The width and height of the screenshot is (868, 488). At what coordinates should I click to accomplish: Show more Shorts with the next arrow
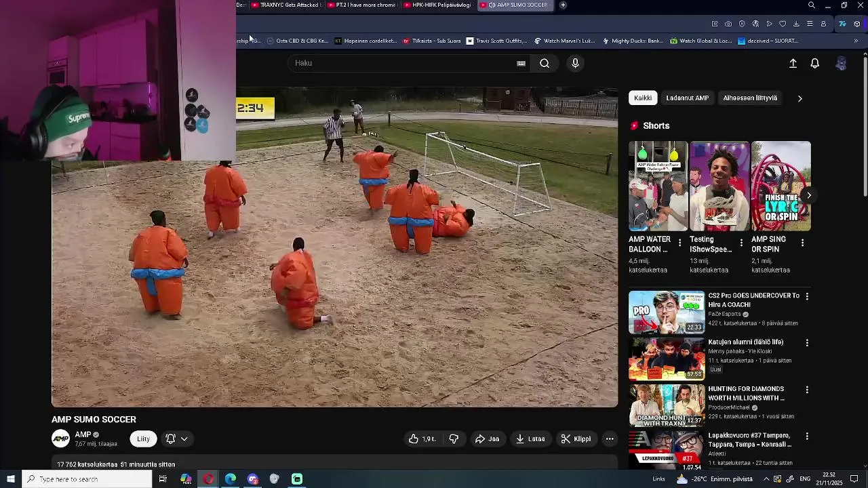point(808,195)
